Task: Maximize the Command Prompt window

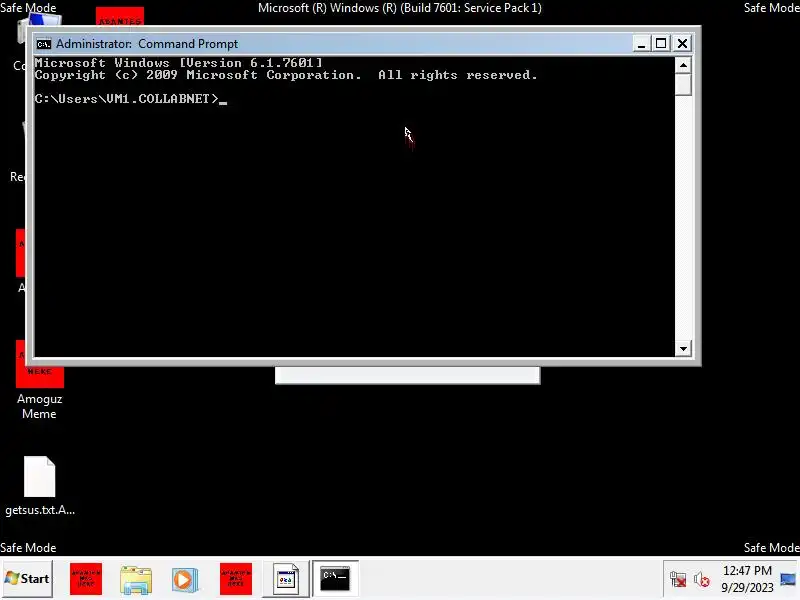Action: (661, 44)
